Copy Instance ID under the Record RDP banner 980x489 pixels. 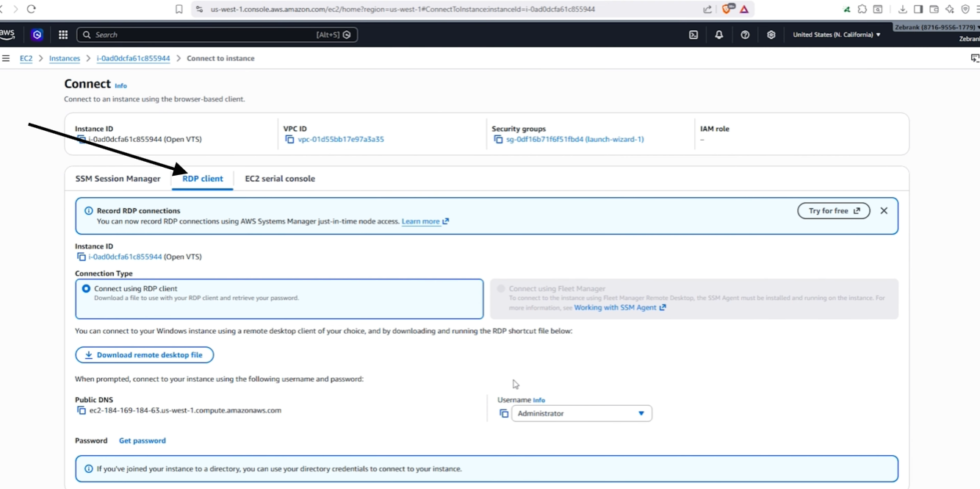point(82,257)
